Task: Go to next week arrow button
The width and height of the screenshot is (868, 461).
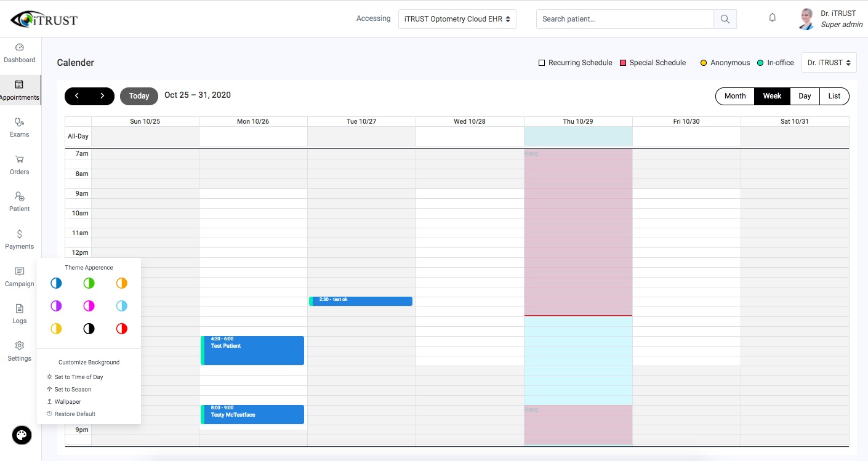Action: (x=102, y=96)
